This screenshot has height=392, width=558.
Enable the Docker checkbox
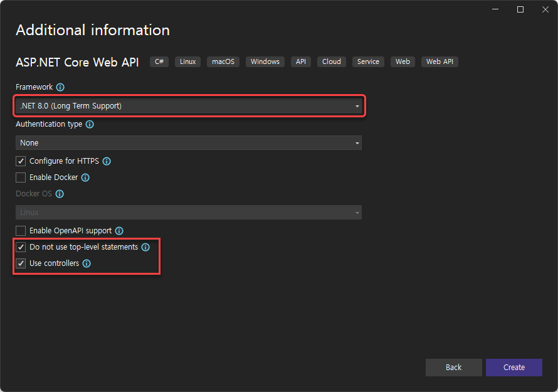(x=21, y=177)
